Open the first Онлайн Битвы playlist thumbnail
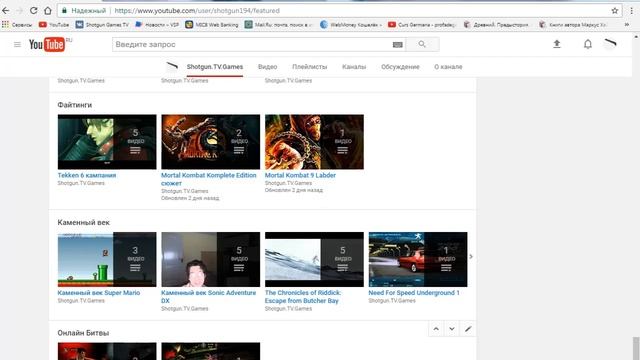The image size is (640, 360). point(107,351)
